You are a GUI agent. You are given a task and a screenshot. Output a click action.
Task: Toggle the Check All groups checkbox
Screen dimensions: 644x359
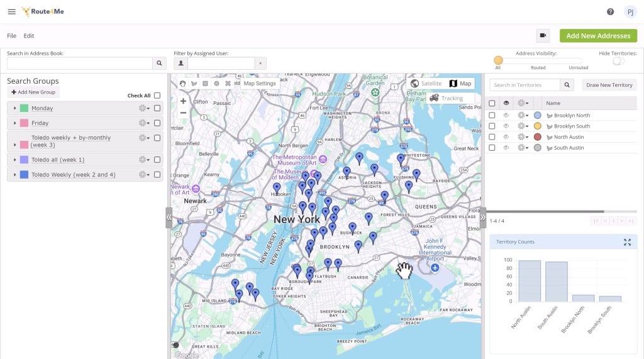point(157,96)
